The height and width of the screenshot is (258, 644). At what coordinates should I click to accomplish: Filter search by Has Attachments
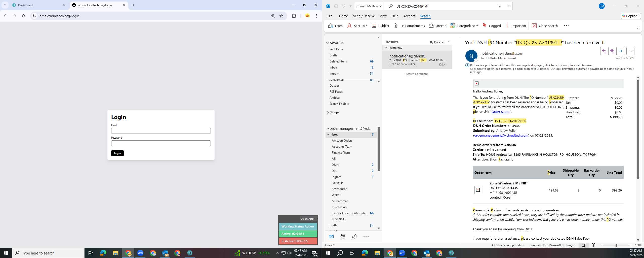[409, 26]
